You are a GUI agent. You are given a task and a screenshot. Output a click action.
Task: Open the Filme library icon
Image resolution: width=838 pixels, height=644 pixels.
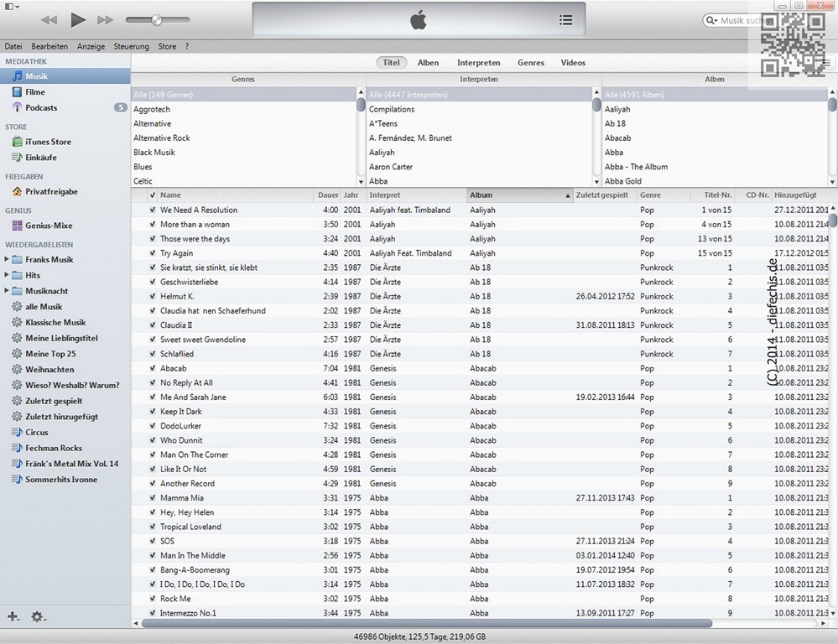[x=17, y=92]
